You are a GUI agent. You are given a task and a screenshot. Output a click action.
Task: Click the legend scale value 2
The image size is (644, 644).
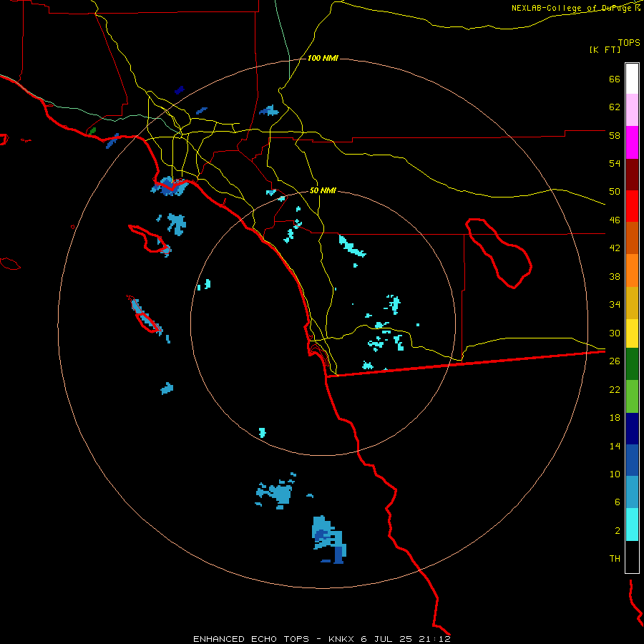click(618, 531)
